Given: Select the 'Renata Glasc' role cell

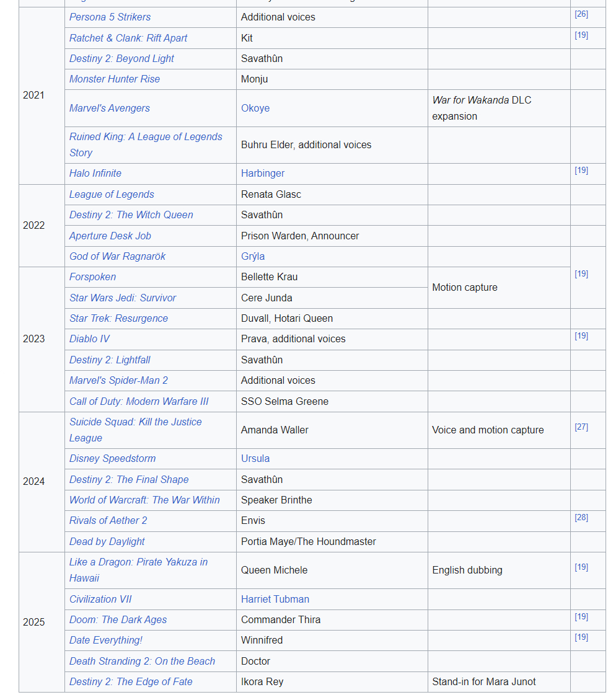Looking at the screenshot, I should pos(332,194).
